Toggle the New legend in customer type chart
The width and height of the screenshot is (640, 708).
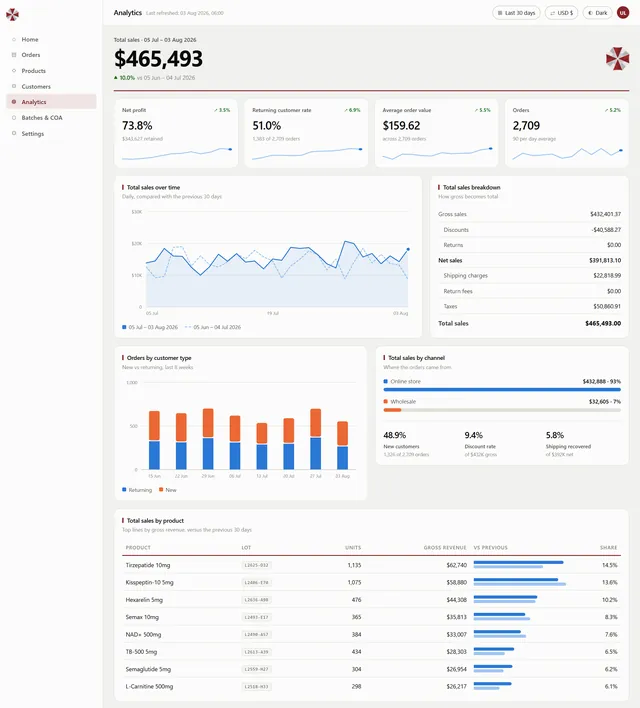pyautogui.click(x=168, y=490)
